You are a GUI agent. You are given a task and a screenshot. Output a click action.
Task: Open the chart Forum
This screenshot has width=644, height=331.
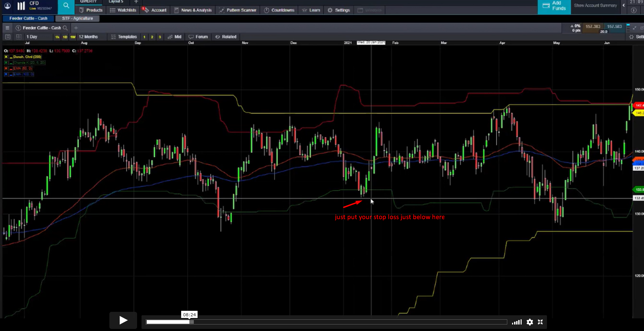tap(198, 37)
